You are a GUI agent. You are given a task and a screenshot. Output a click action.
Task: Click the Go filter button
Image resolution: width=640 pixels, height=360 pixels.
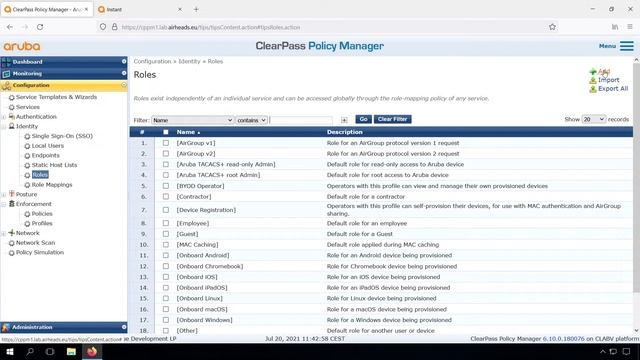pyautogui.click(x=363, y=119)
